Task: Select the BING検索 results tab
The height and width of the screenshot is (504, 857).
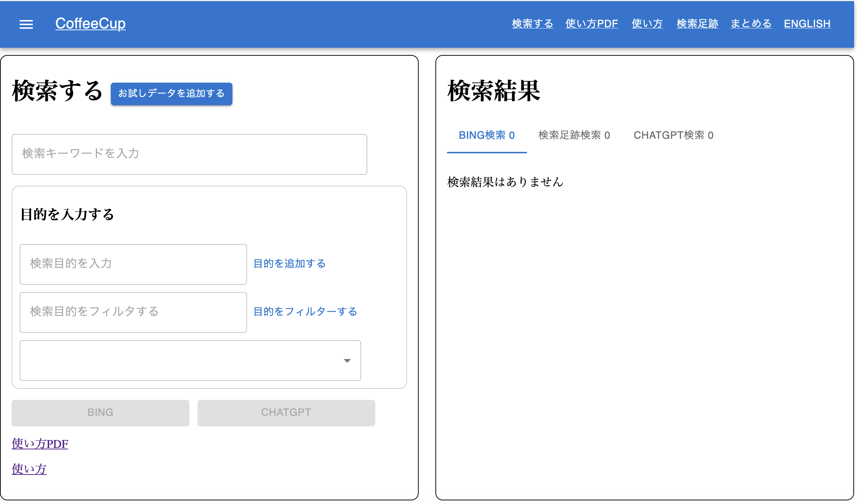Action: tap(486, 135)
